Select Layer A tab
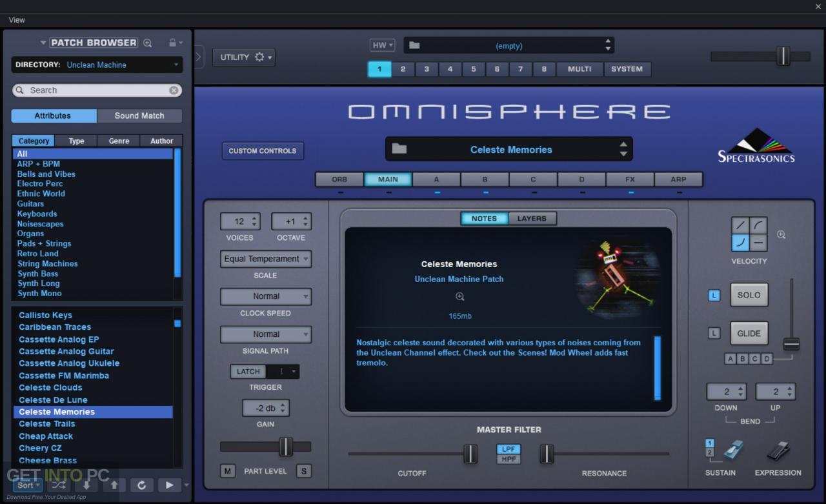826x504 pixels. point(436,179)
